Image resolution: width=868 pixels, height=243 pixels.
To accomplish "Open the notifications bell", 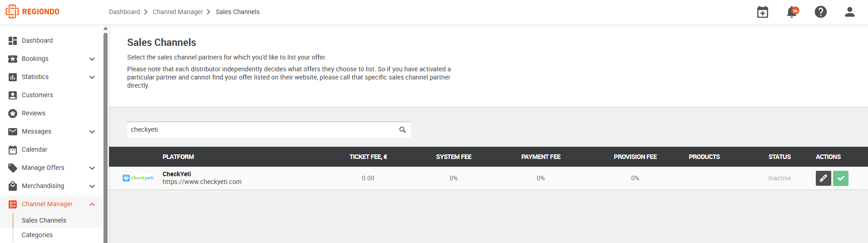I will pos(792,12).
